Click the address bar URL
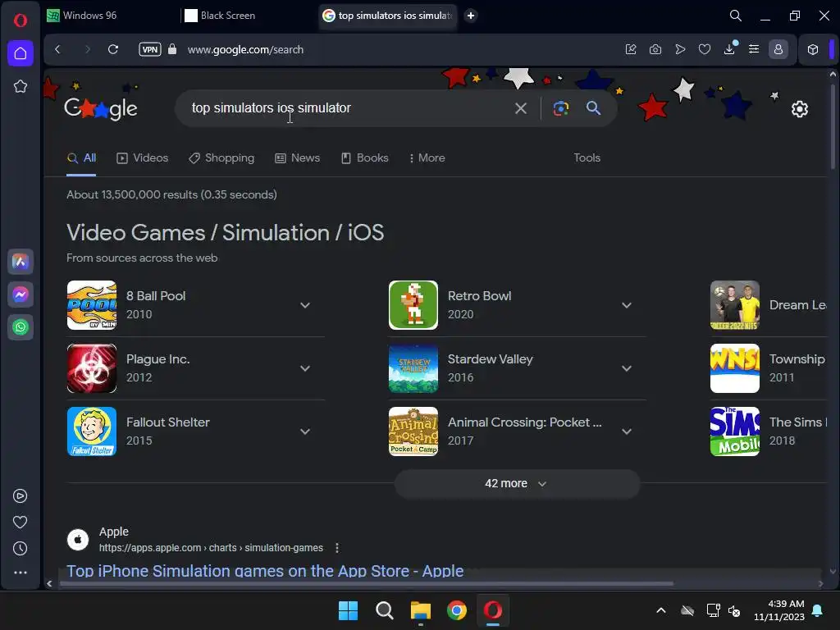Image resolution: width=840 pixels, height=630 pixels. coord(245,49)
